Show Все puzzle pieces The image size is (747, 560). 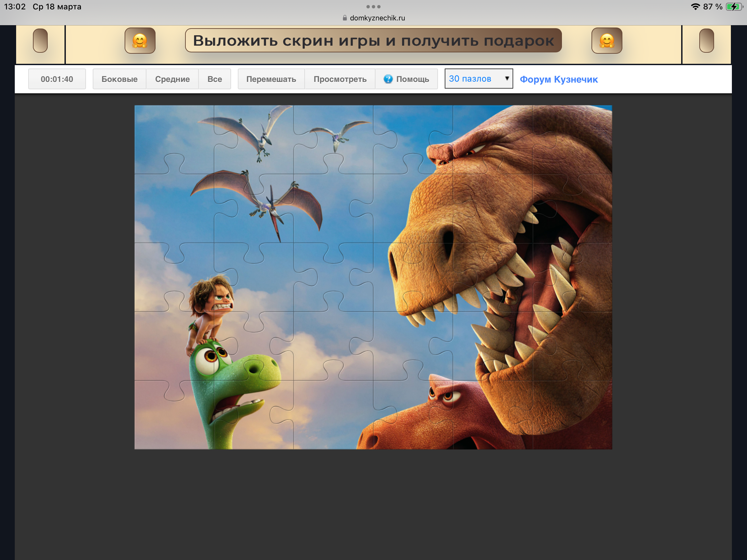coord(214,79)
